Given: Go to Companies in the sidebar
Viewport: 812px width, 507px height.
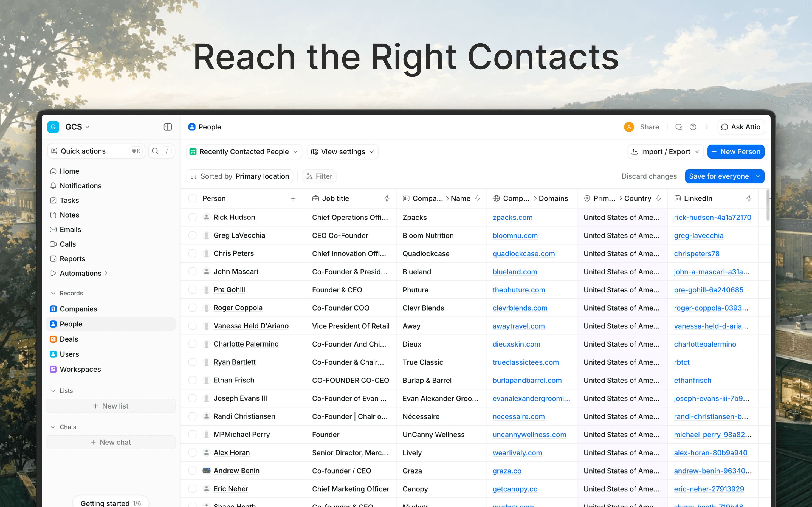Looking at the screenshot, I should [x=78, y=309].
